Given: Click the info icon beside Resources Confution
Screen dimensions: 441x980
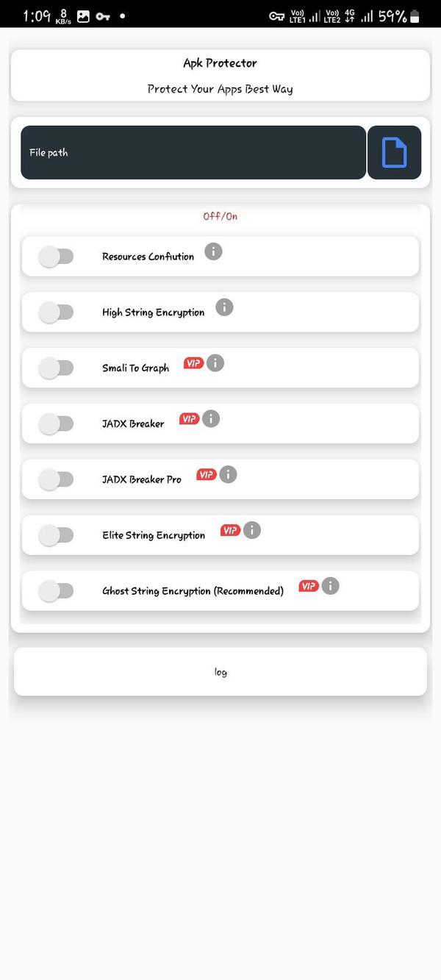Looking at the screenshot, I should (x=213, y=251).
